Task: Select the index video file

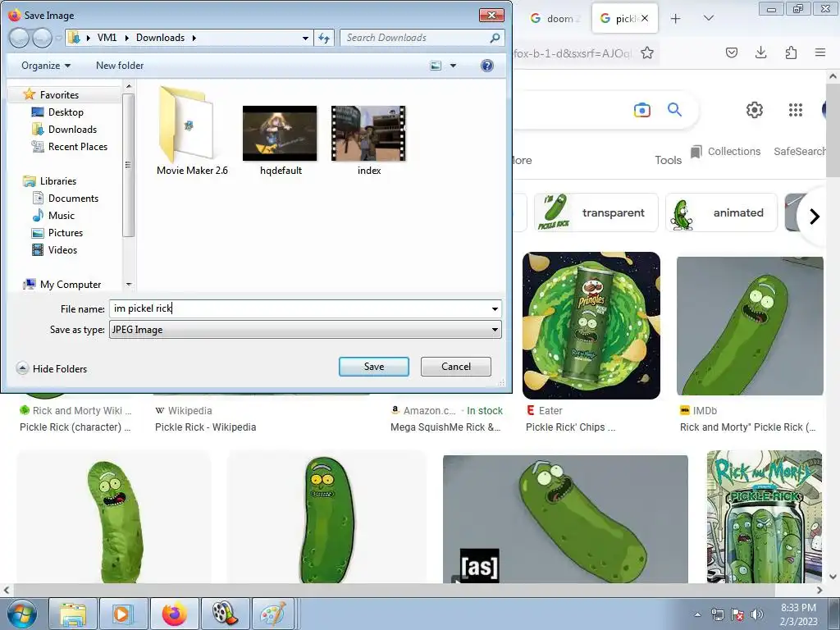Action: 368,140
